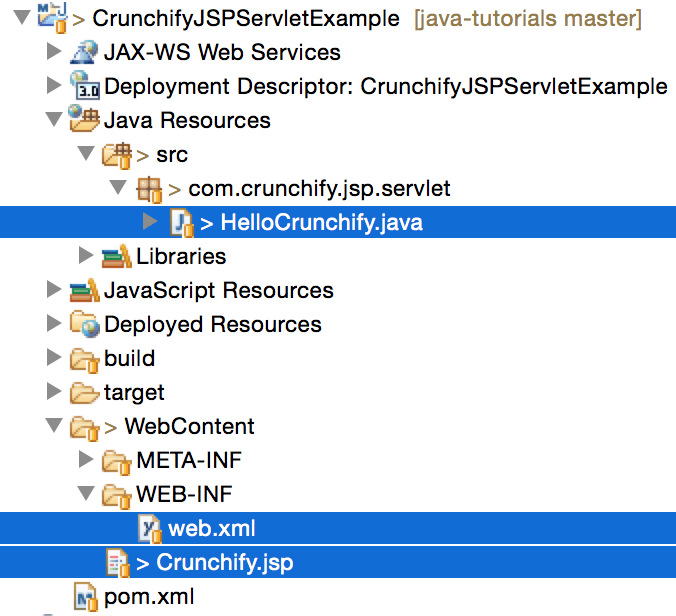Expand the JAX-WS Web Services node
Viewport: 676px width, 616px height.
pos(54,53)
